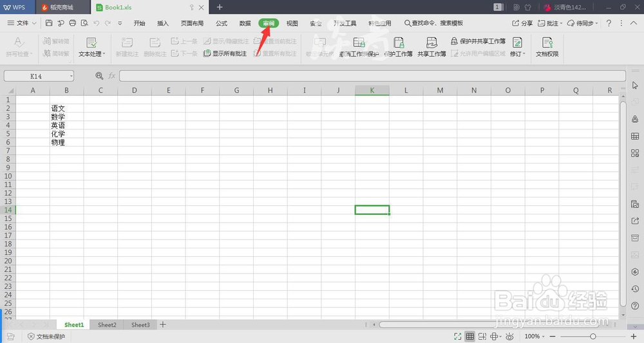Image resolution: width=644 pixels, height=343 pixels.
Task: Click the full screen icon in status bar
Action: pyautogui.click(x=457, y=337)
